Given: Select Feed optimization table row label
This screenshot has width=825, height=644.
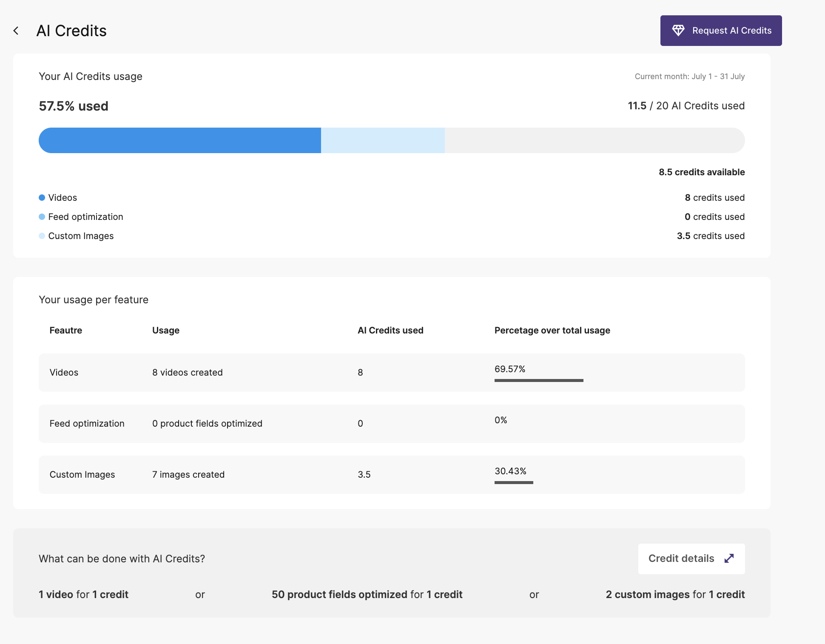Looking at the screenshot, I should click(87, 424).
